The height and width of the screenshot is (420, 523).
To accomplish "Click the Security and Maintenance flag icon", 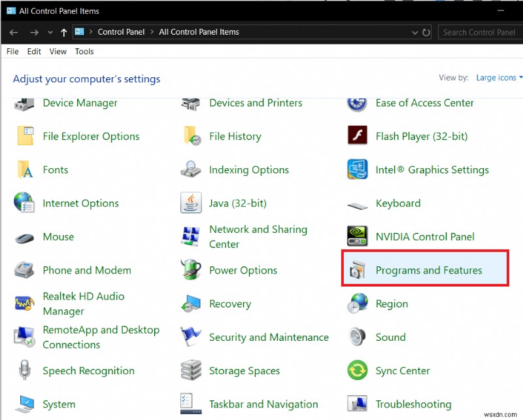I will click(191, 337).
